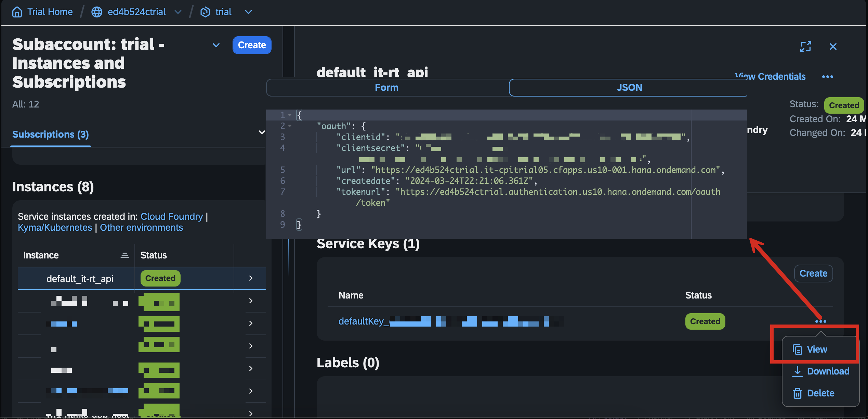
Task: Click the trash icon beside Delete
Action: click(797, 393)
